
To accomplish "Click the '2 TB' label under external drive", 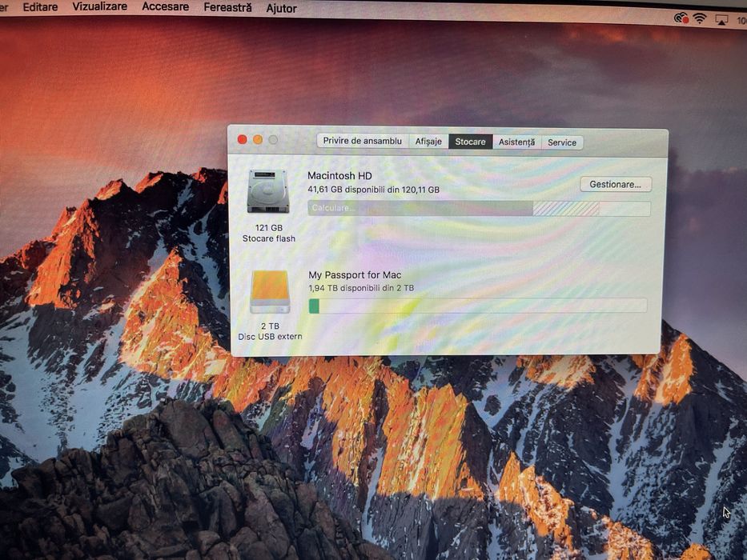I will tap(270, 326).
